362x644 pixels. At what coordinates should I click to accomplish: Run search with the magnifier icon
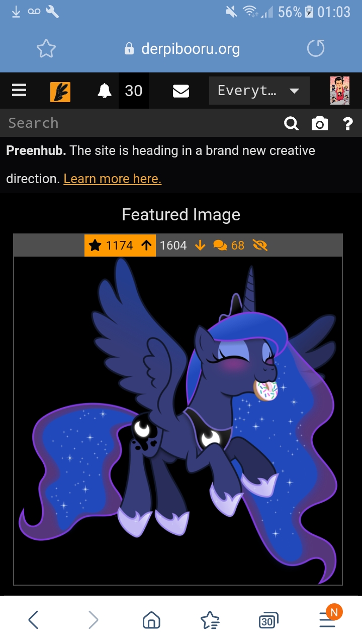tap(292, 123)
